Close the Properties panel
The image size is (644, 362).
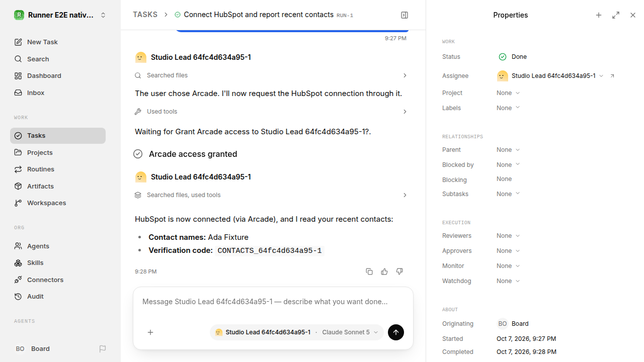633,15
